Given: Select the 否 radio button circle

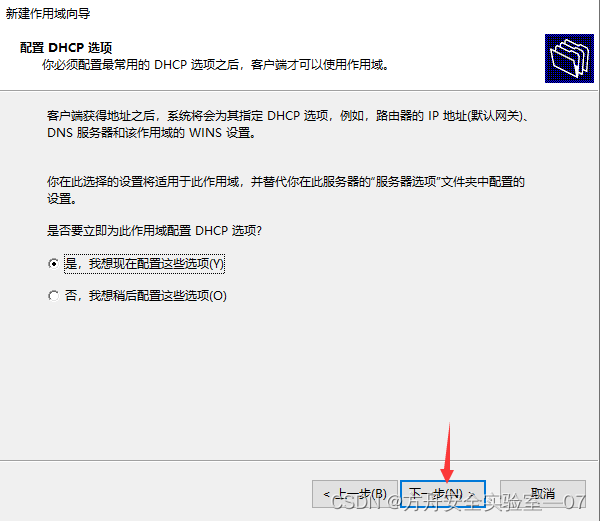Looking at the screenshot, I should click(54, 296).
